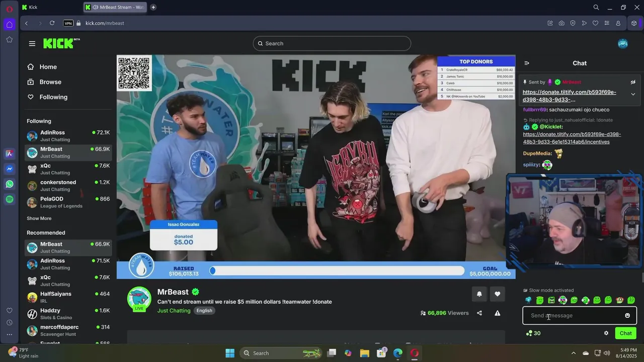Open Opera profile account icon
This screenshot has width=644, height=362.
click(618, 23)
